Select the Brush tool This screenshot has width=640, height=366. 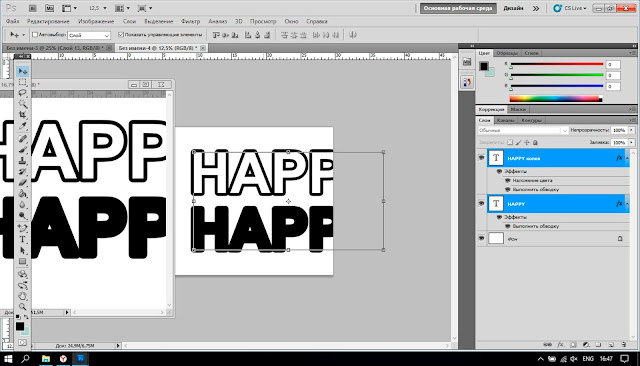point(22,150)
